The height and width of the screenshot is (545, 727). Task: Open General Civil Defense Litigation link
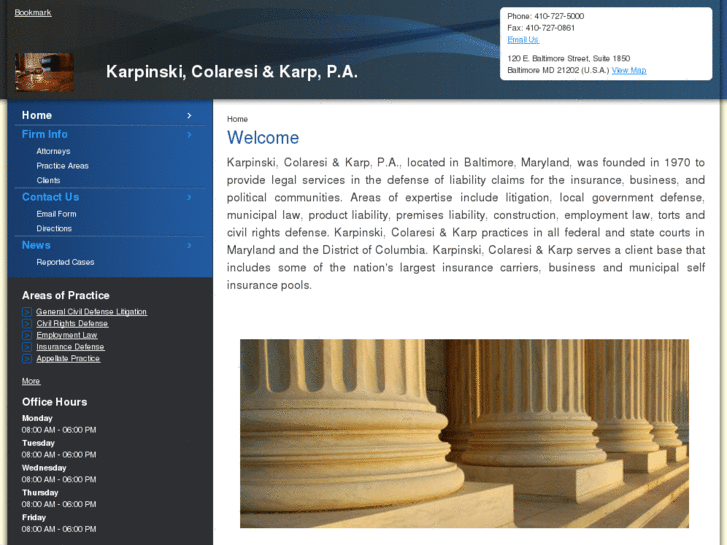(91, 312)
